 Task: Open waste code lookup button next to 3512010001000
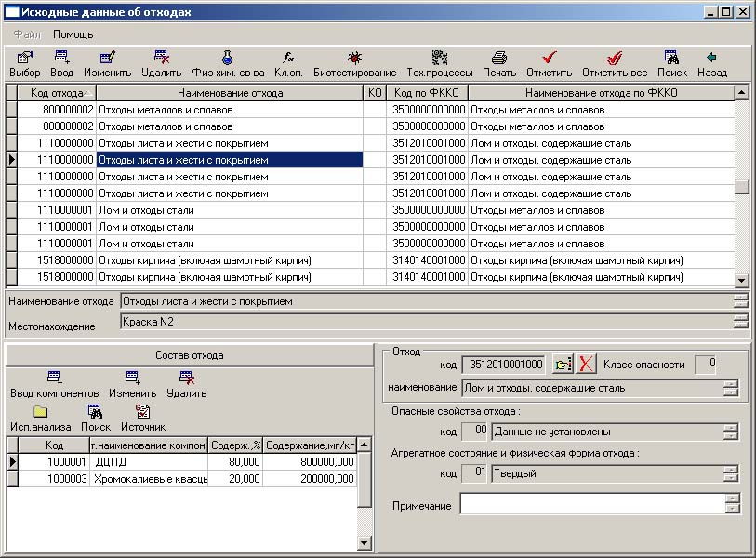[562, 364]
